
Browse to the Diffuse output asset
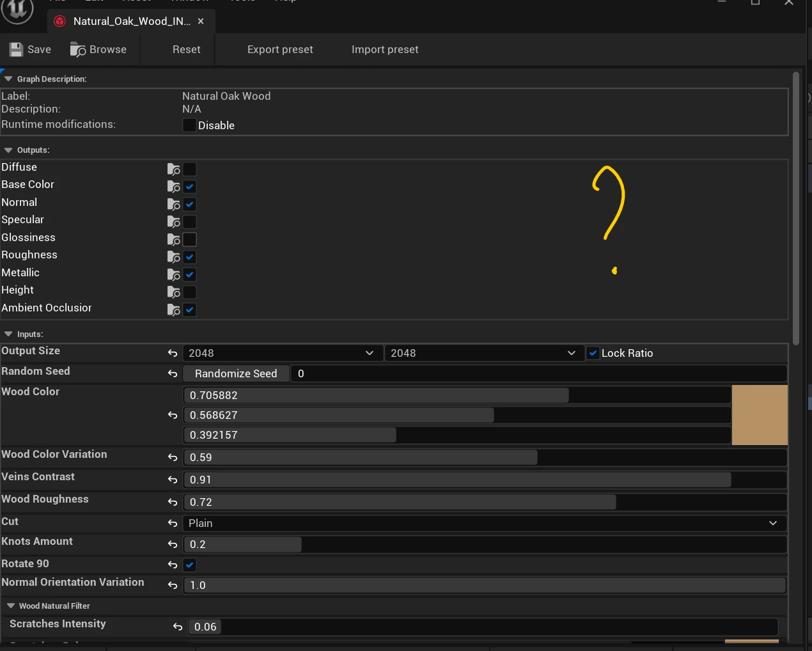click(x=173, y=169)
